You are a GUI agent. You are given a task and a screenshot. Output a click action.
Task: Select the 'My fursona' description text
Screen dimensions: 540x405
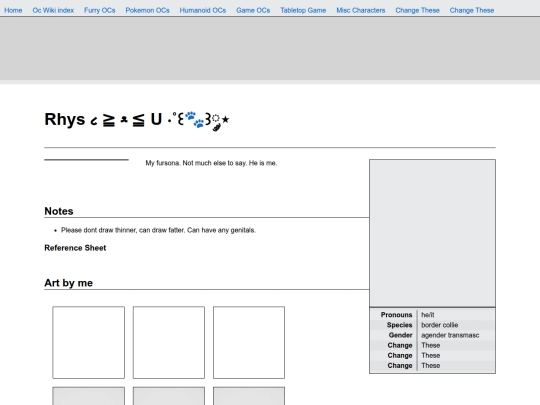tap(211, 163)
